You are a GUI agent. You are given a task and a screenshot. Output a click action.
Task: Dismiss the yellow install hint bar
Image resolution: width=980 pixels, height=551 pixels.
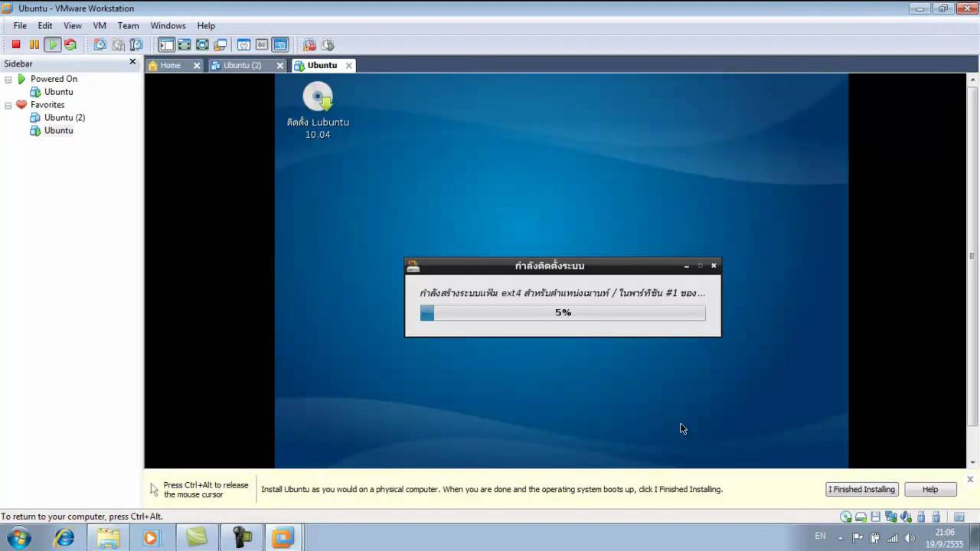coord(970,480)
